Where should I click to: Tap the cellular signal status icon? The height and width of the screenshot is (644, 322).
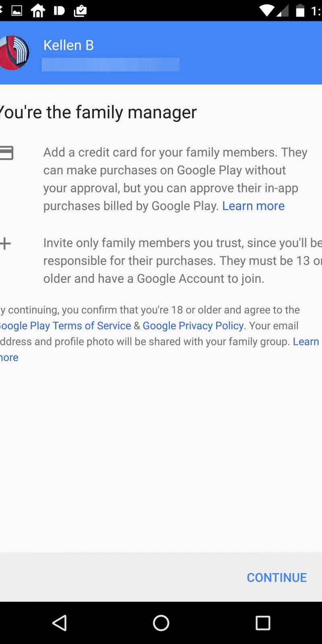[x=283, y=11]
